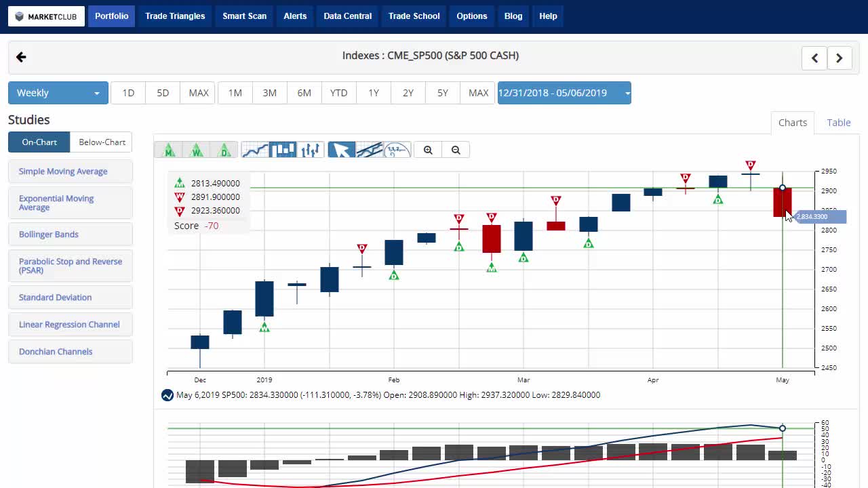Click green monthly triangle in score box

tap(179, 183)
